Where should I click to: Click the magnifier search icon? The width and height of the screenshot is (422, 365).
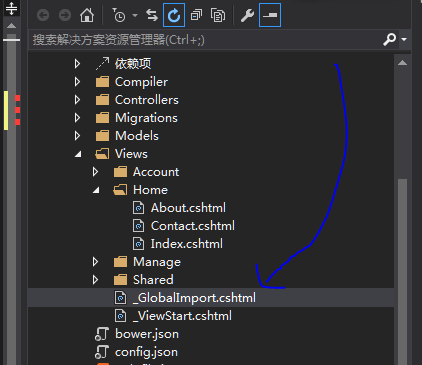pyautogui.click(x=389, y=39)
